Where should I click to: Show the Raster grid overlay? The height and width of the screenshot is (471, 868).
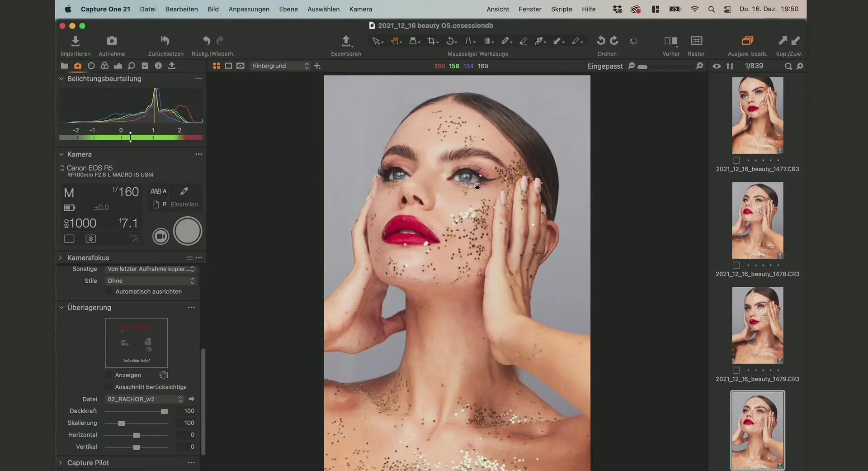click(696, 41)
